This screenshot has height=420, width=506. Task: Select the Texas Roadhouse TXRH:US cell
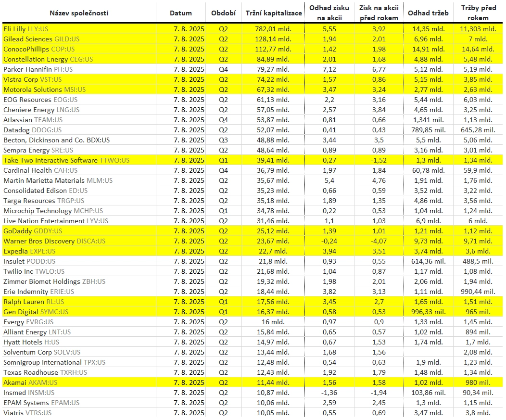coord(79,372)
